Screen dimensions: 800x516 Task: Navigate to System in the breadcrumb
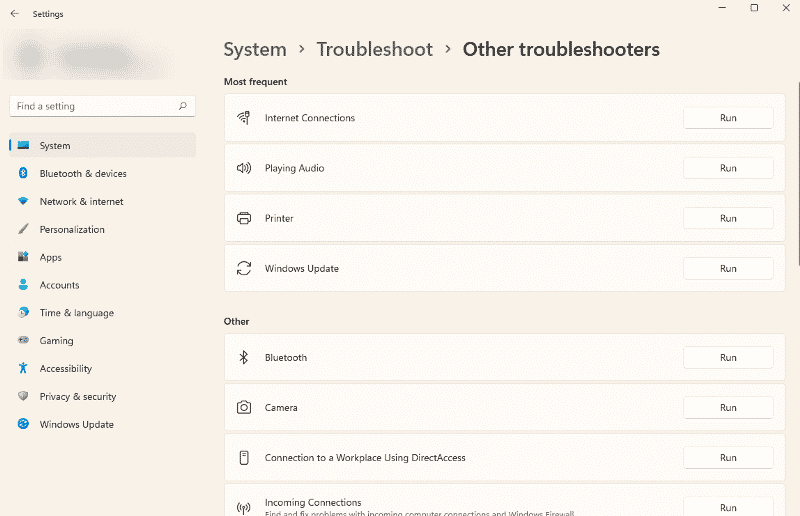click(254, 50)
